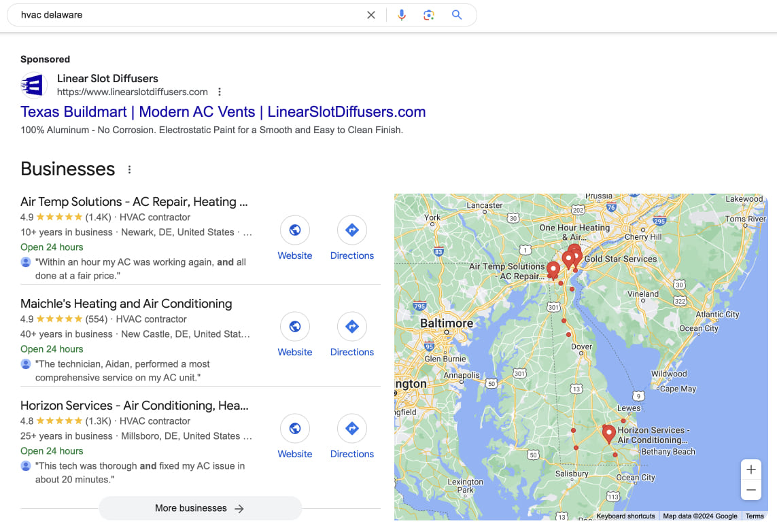Get directions to Air Temp Solutions
This screenshot has height=532, width=777.
(x=352, y=230)
